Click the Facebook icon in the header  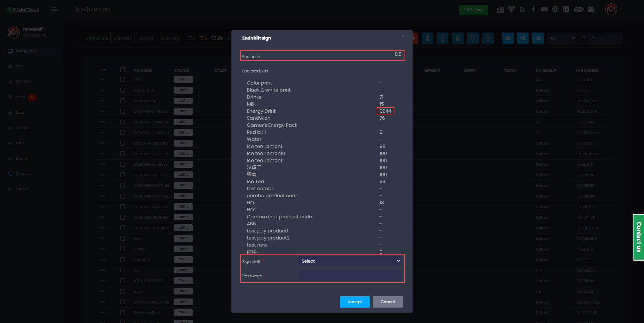point(533,9)
